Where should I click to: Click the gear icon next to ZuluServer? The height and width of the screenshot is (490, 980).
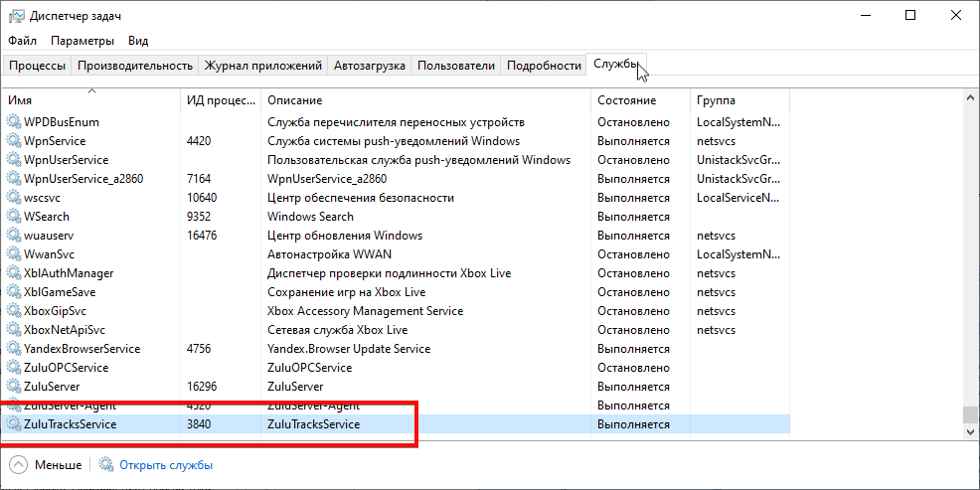click(x=14, y=387)
